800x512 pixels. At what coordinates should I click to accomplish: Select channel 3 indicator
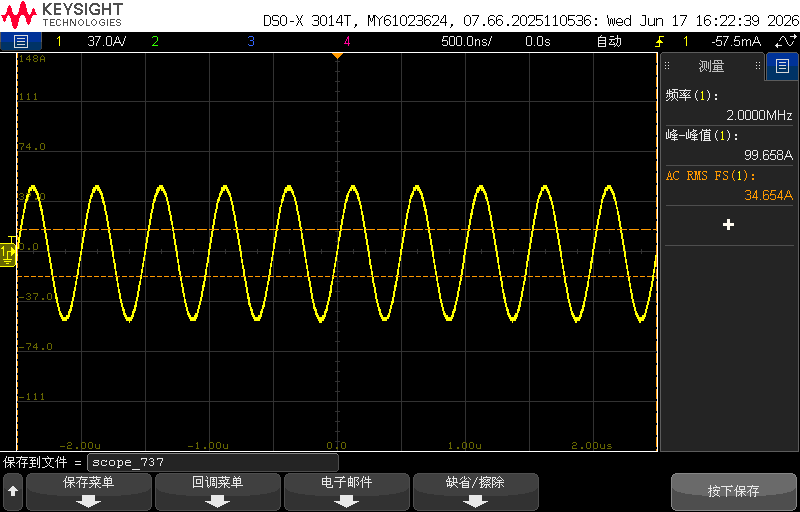(251, 41)
